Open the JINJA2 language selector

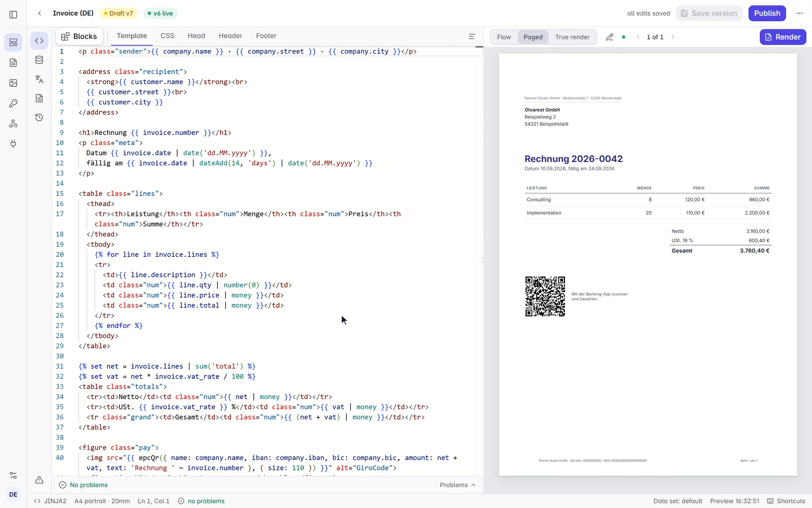pyautogui.click(x=50, y=501)
